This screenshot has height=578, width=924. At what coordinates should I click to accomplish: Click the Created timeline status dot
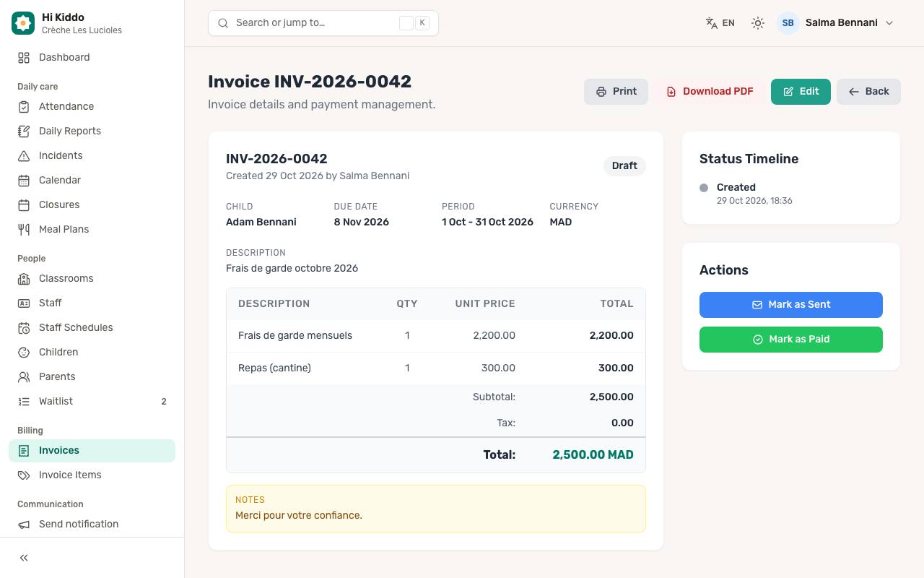pyautogui.click(x=704, y=188)
